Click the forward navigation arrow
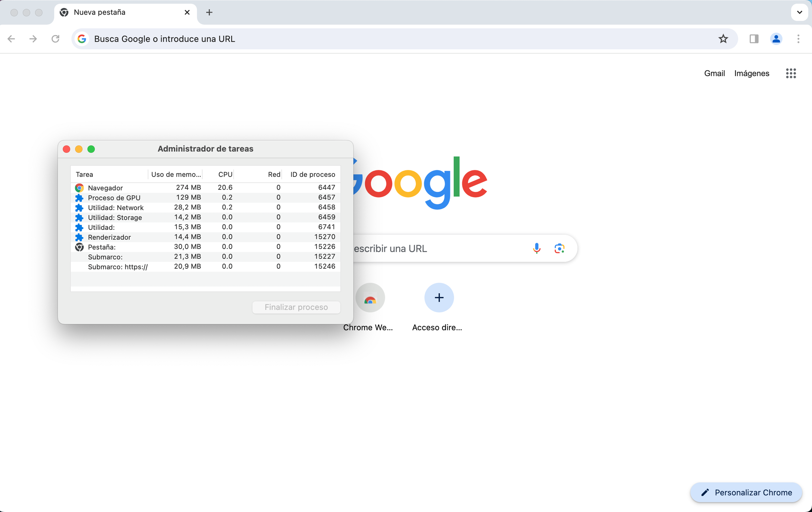The height and width of the screenshot is (512, 812). 33,39
